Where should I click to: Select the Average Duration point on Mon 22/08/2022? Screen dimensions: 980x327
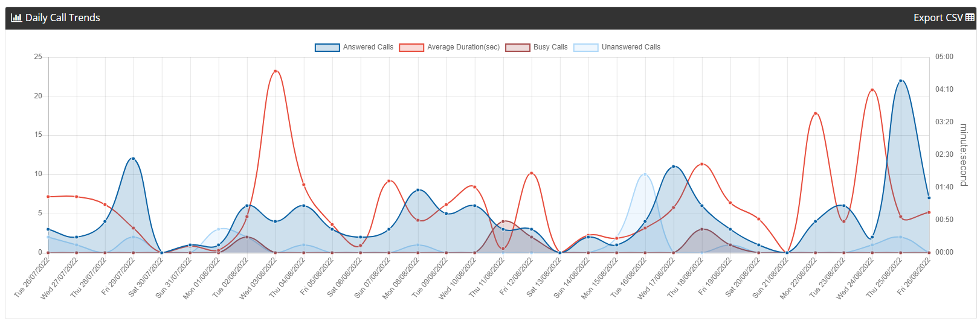816,113
